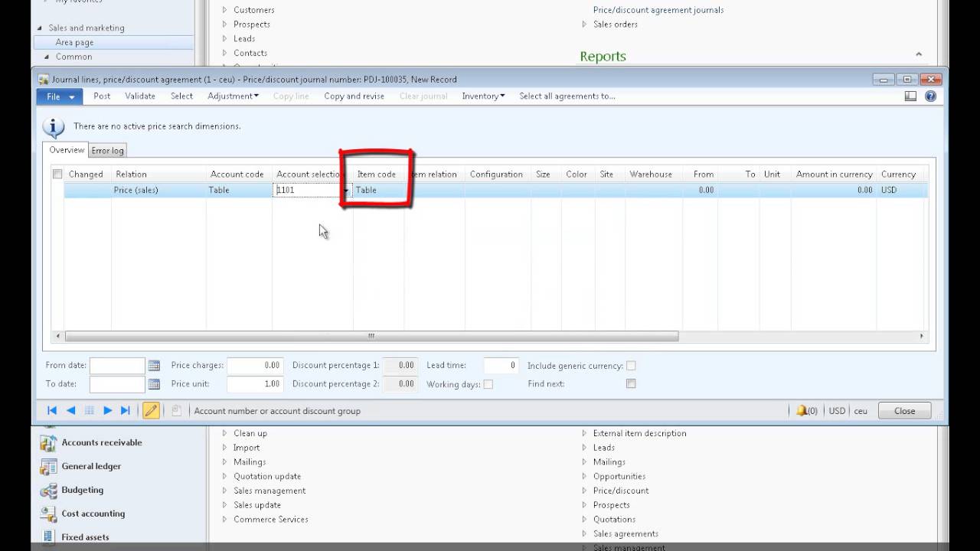The width and height of the screenshot is (980, 551).
Task: Open the From date calendar picker
Action: [x=154, y=366]
